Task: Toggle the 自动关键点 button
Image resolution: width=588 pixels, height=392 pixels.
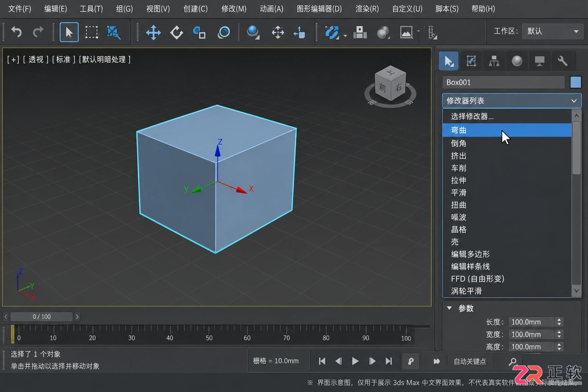Action: pos(470,362)
